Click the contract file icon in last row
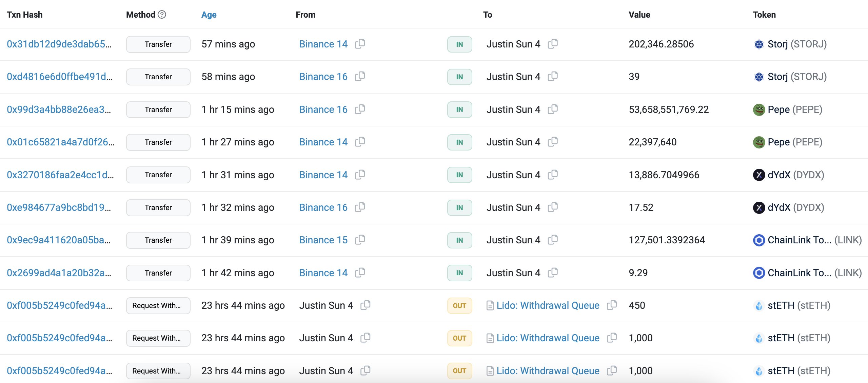Viewport: 868px width, 383px height. point(490,371)
